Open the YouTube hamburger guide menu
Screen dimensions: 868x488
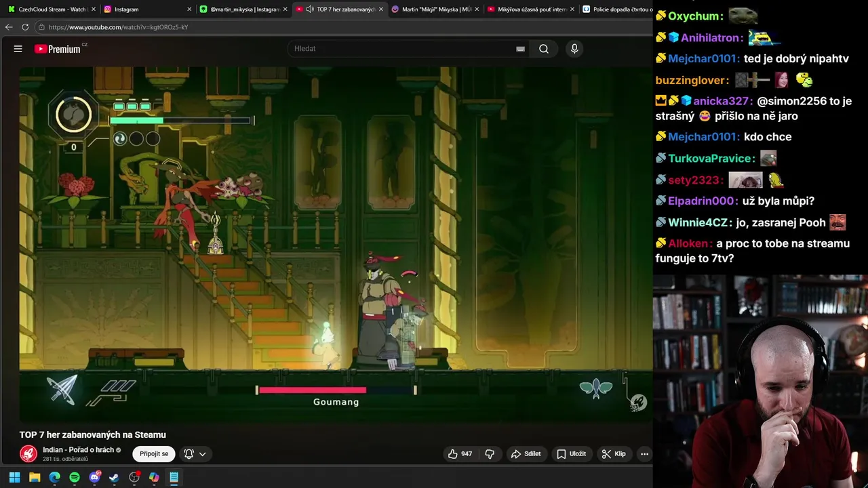tap(18, 49)
